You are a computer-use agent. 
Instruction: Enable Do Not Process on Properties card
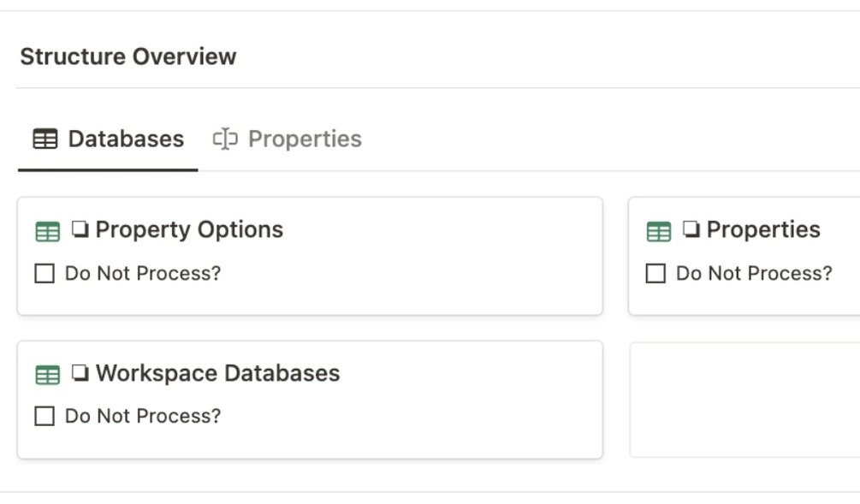[655, 274]
